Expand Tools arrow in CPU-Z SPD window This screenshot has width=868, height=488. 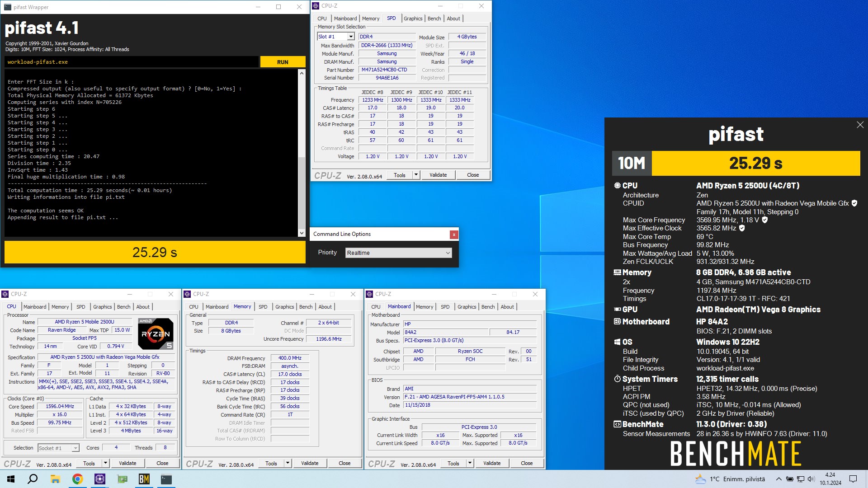416,175
